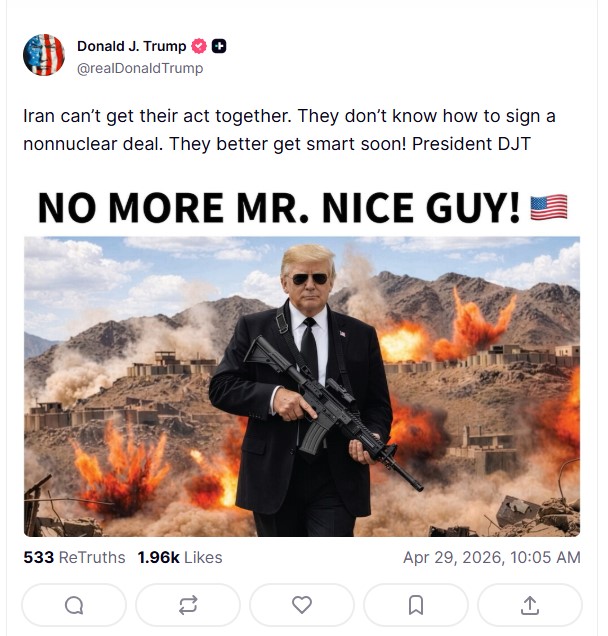
Task: View the 1.96k Likes list
Action: [180, 557]
